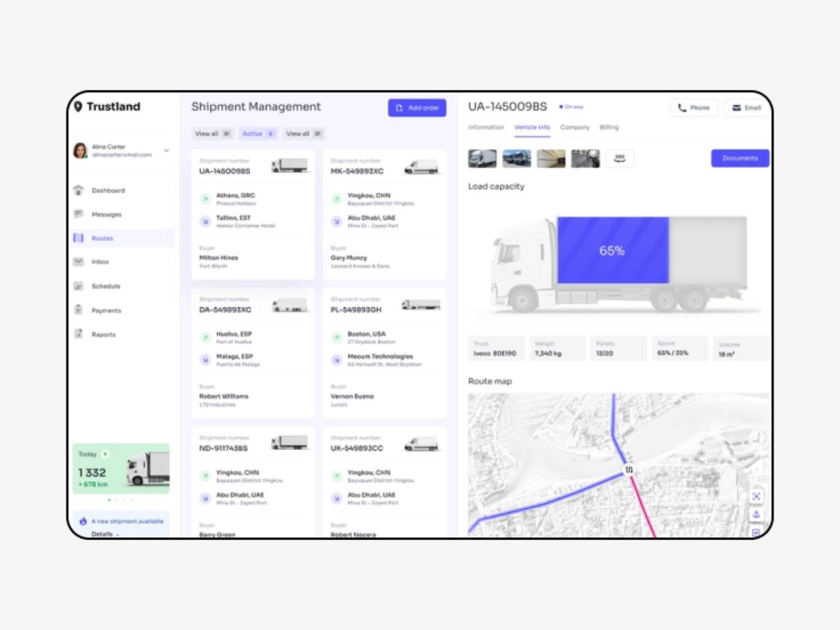Click origin arrow icon beside Athens, GRC
Viewport: 840px width, 630px height.
(205, 198)
